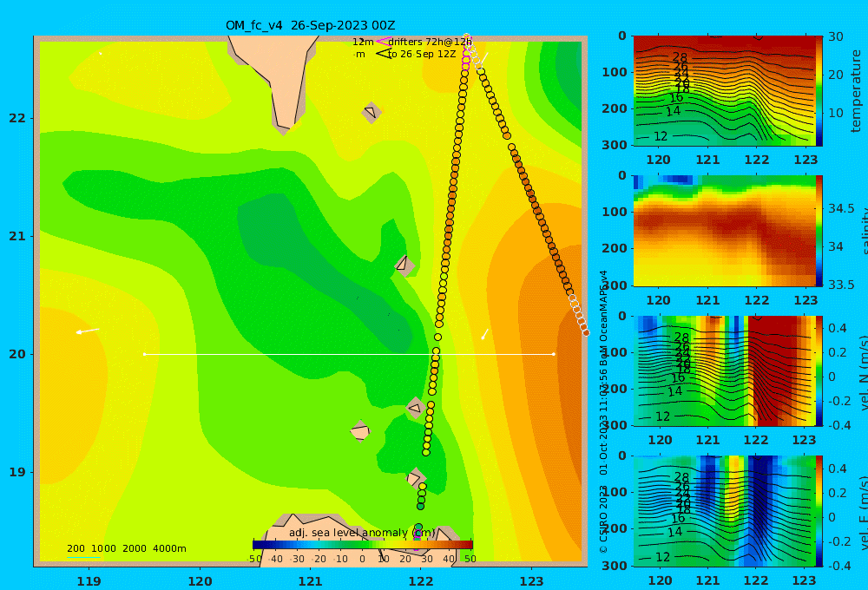Click the '30' tick on the temperature color bar
Screen dimensions: 868x590
click(x=836, y=37)
